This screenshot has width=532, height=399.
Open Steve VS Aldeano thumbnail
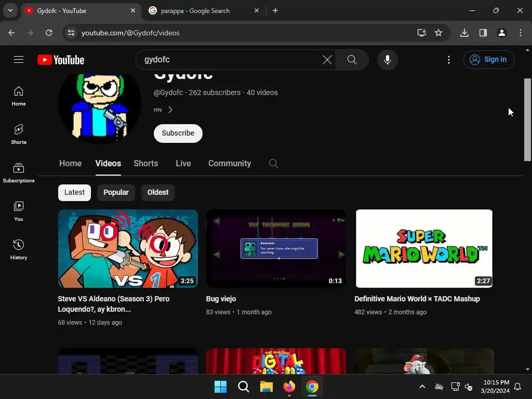[x=128, y=249]
